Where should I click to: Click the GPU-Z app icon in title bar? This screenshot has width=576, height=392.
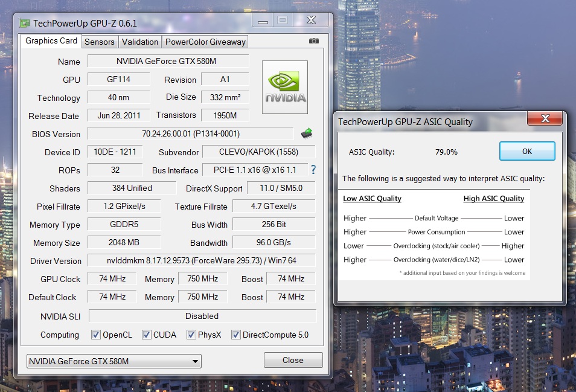pos(25,24)
